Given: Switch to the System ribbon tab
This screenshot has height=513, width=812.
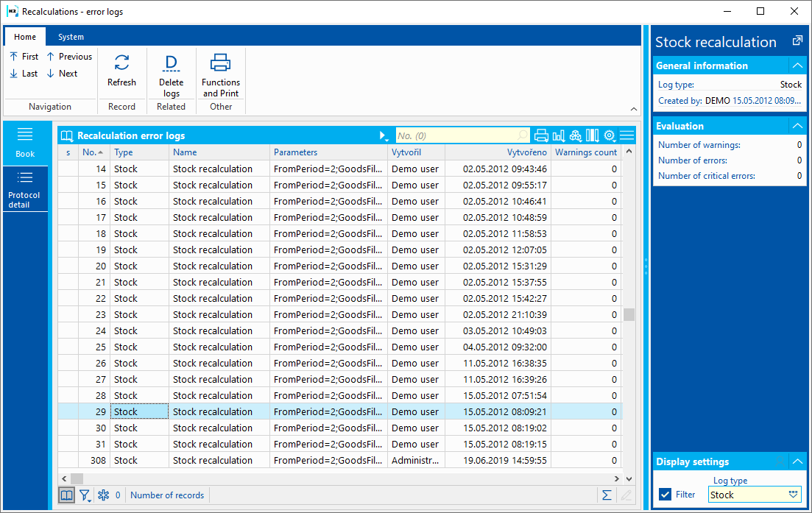Looking at the screenshot, I should 71,37.
